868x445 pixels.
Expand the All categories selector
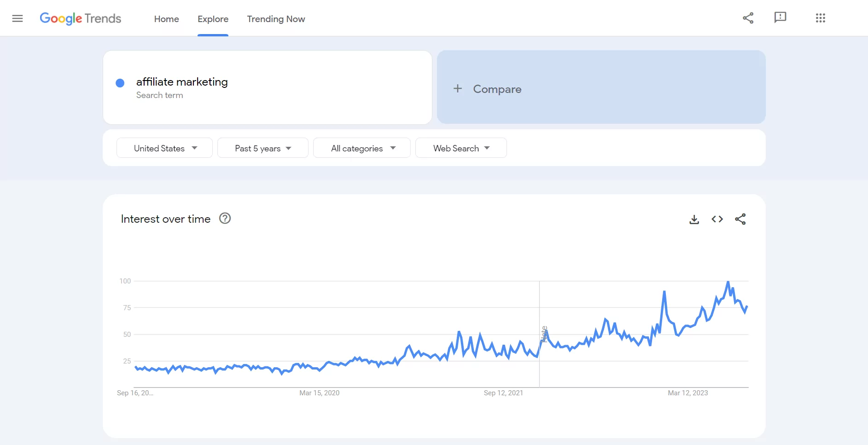click(362, 148)
